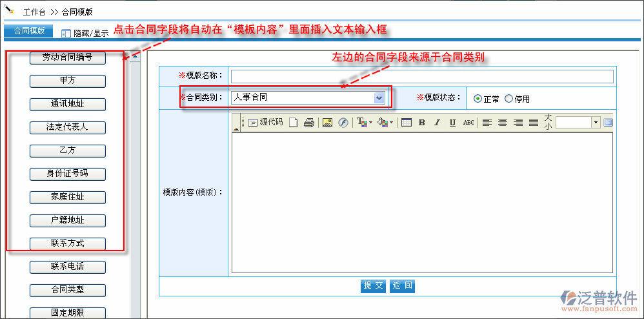The height and width of the screenshot is (319, 644).
Task: Open the font size dropdown
Action: click(596, 123)
